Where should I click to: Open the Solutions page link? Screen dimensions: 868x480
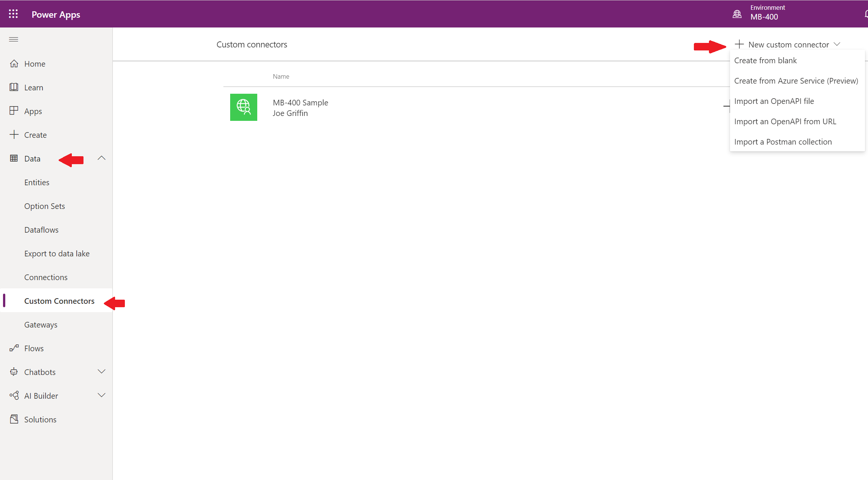[x=40, y=420]
